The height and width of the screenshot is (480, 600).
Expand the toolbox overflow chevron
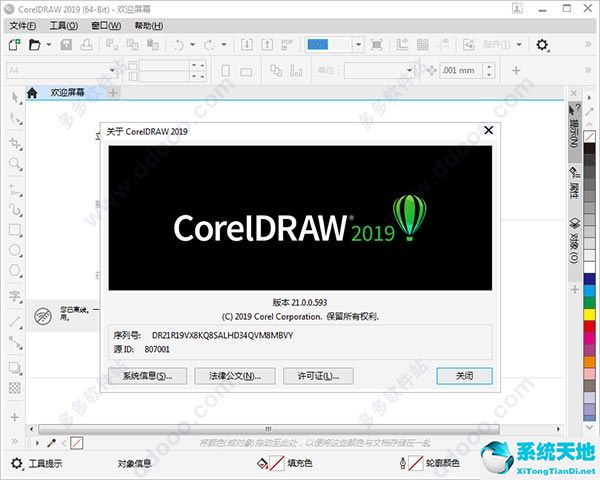(x=15, y=415)
